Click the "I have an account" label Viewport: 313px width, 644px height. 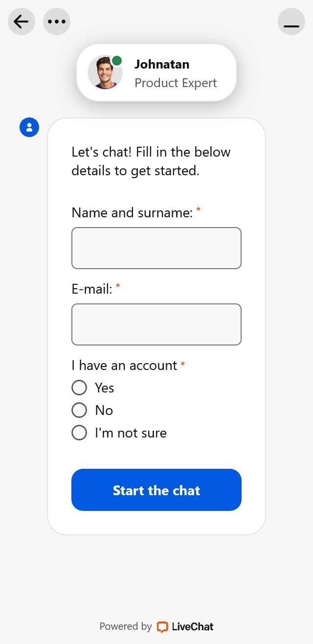[x=124, y=365]
